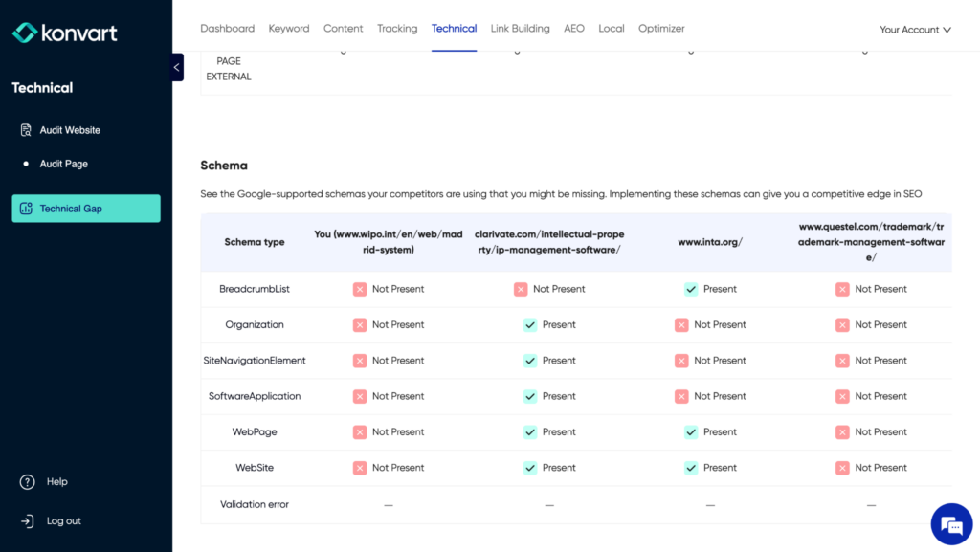Click WebSite green check for inta.org
980x552 pixels.
[691, 467]
